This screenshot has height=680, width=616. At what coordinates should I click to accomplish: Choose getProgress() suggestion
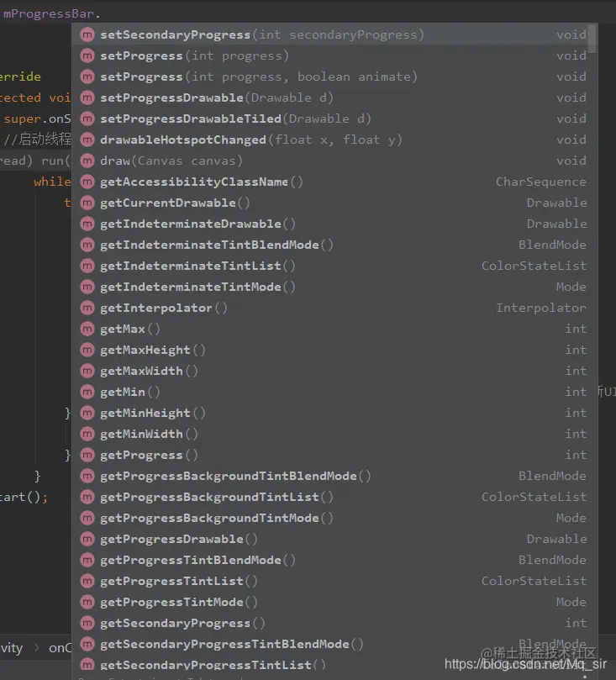[333, 455]
